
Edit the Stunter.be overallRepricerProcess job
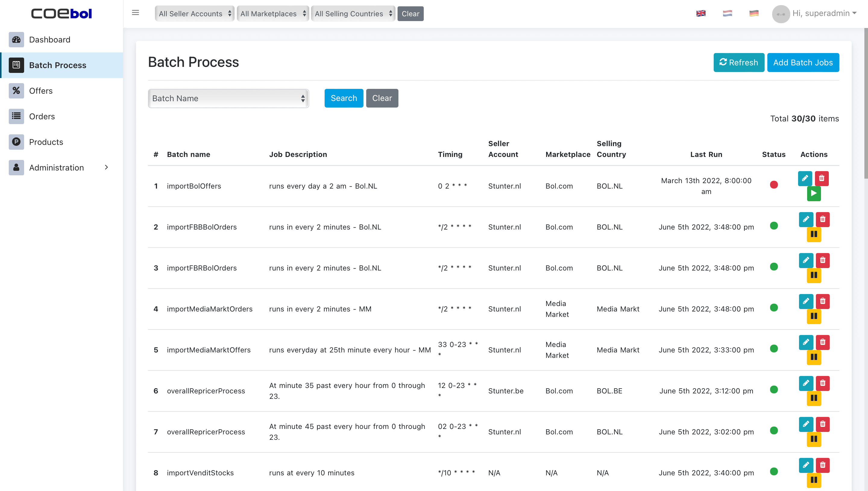point(806,383)
